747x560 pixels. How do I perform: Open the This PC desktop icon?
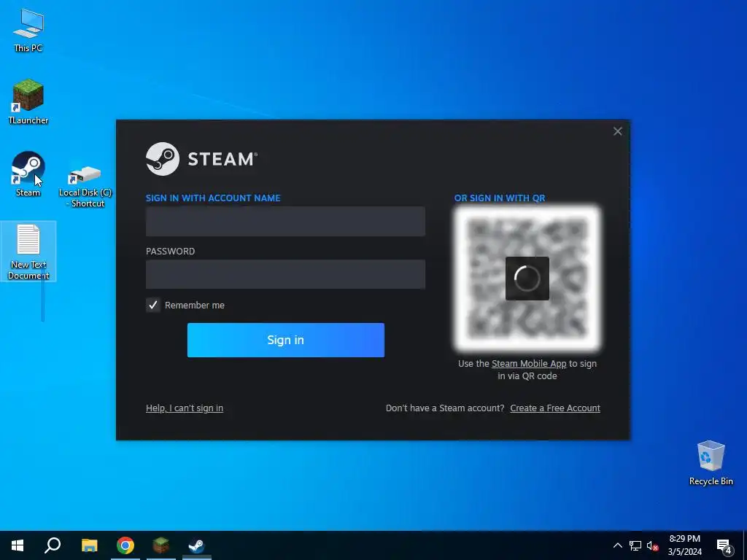[28, 30]
